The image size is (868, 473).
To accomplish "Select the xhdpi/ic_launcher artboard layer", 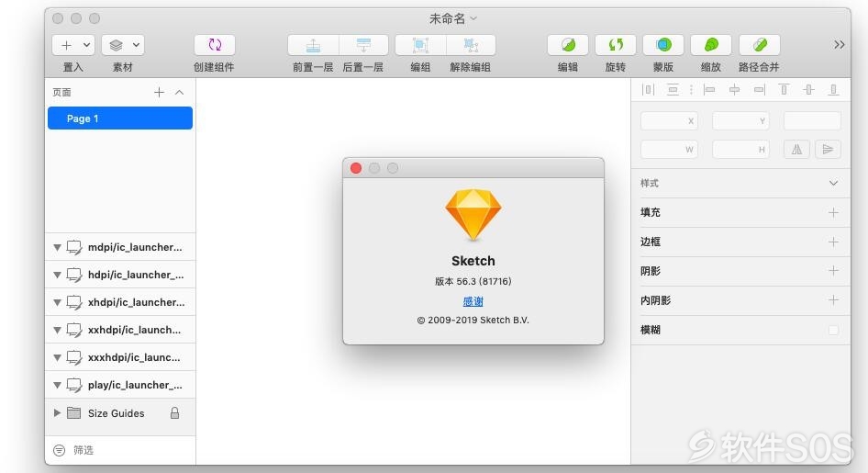I will point(120,302).
